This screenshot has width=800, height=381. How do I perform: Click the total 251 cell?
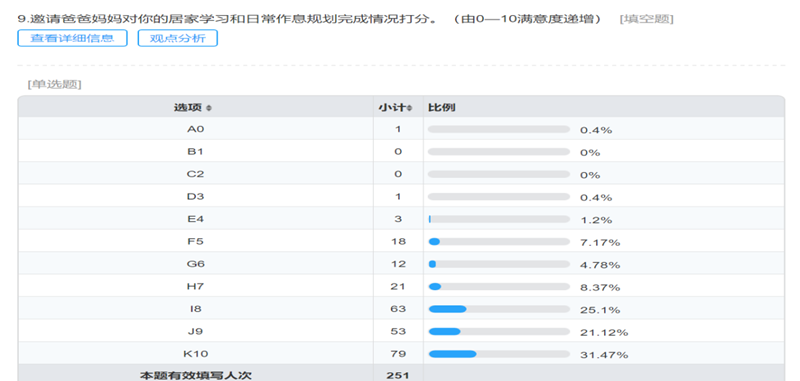point(398,375)
